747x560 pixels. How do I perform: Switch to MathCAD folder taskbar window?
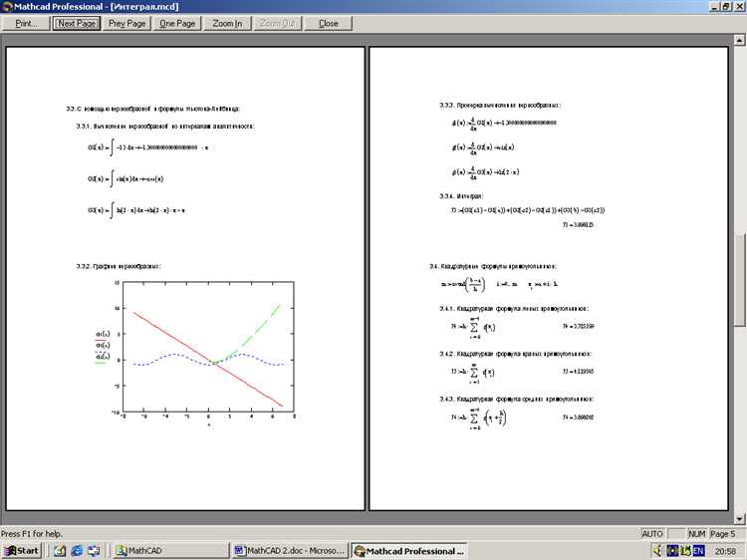(x=170, y=551)
